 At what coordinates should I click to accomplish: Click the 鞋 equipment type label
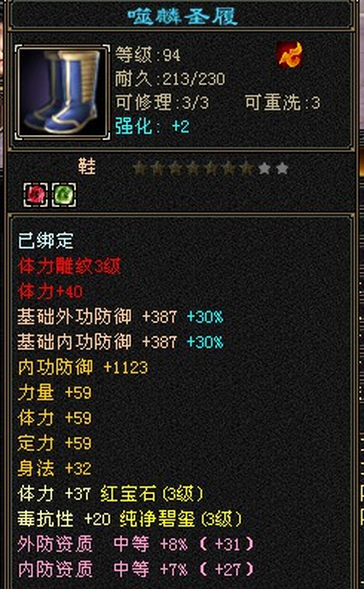[x=87, y=167]
